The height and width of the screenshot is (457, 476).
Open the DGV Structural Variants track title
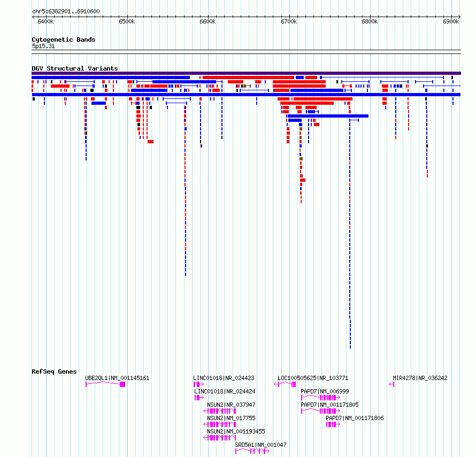[x=75, y=68]
